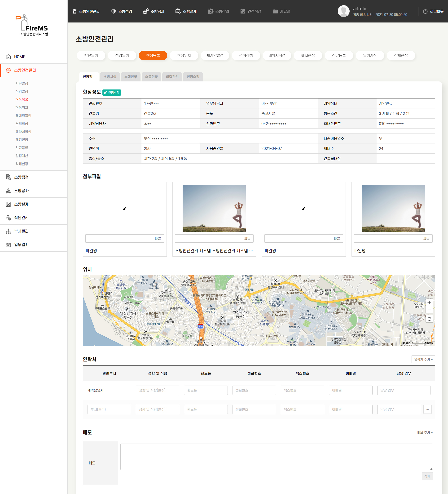Add a memo with 메모 추가 +
448x494 pixels.
click(425, 432)
